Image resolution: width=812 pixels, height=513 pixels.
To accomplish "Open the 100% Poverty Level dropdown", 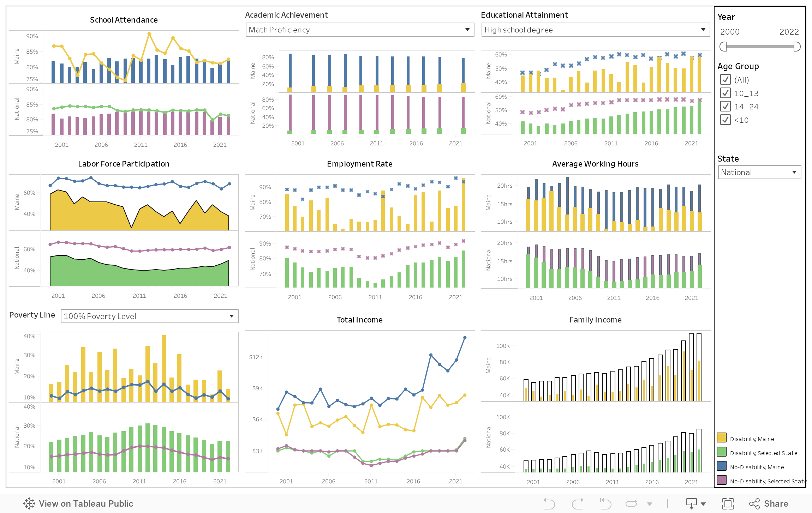I will pyautogui.click(x=150, y=316).
